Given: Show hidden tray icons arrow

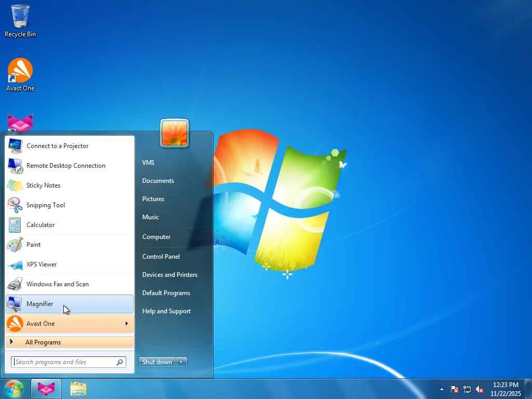Looking at the screenshot, I should coord(442,389).
